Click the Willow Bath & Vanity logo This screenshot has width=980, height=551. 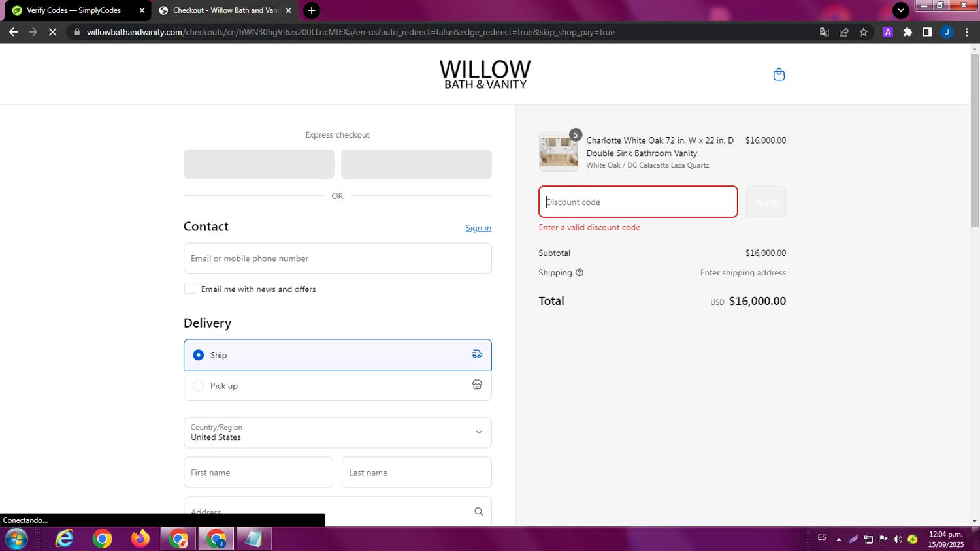tap(485, 74)
